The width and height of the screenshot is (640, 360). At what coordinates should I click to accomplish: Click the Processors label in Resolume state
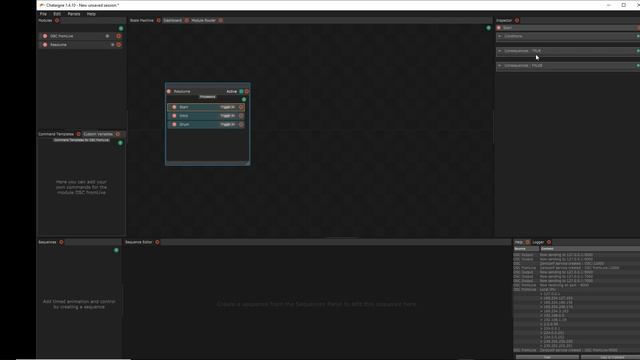coord(207,97)
